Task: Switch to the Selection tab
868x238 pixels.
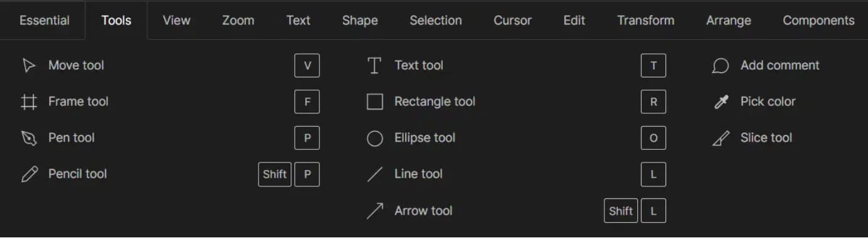Action: (436, 20)
